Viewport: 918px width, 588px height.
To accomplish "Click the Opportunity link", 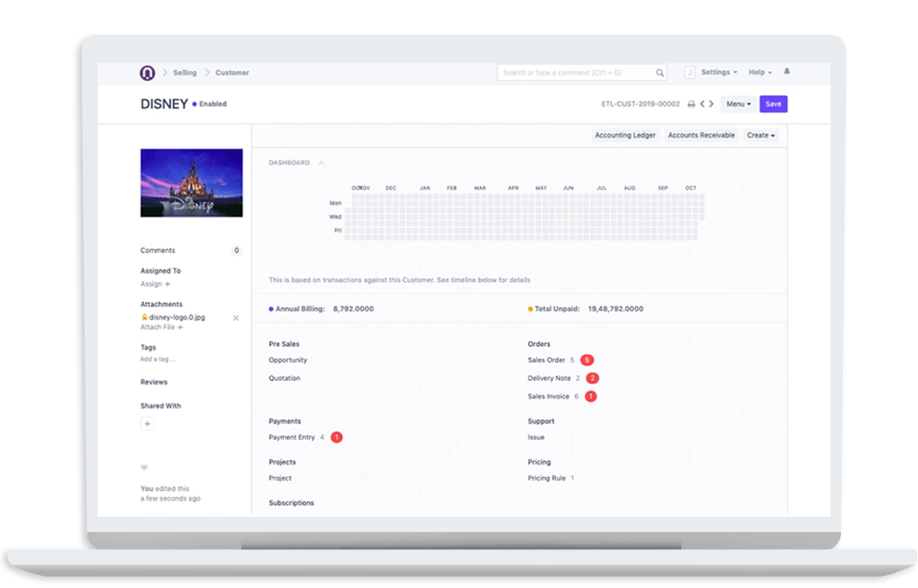I will (287, 360).
